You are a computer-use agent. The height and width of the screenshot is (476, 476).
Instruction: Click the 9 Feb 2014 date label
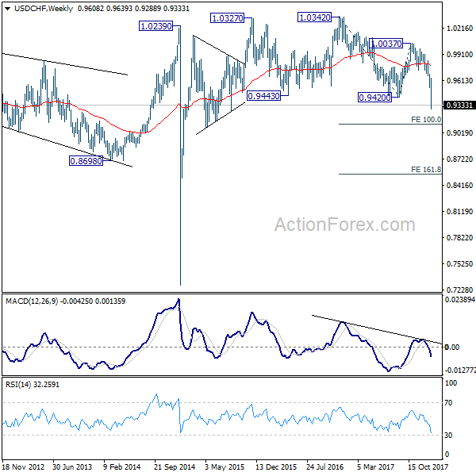click(x=121, y=466)
